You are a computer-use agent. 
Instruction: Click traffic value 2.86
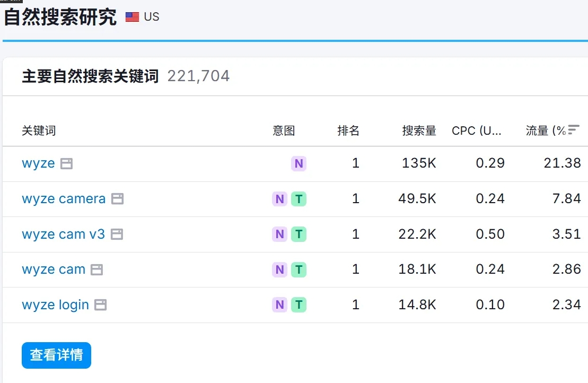point(567,269)
